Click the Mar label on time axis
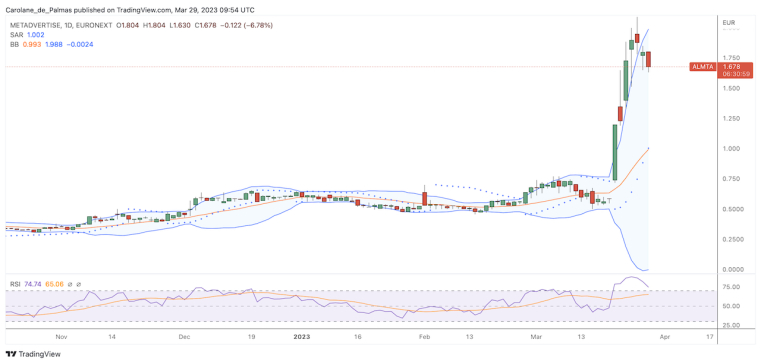The image size is (760, 364). (x=536, y=336)
